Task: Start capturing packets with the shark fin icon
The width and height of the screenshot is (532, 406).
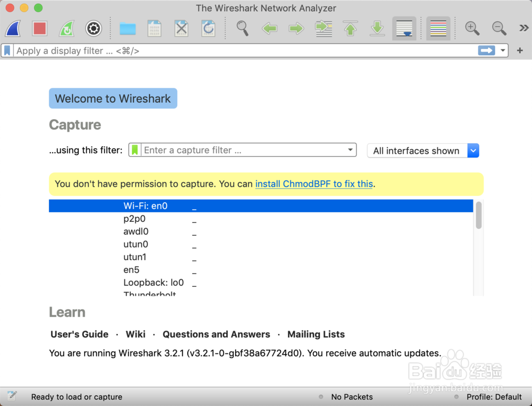Action: pyautogui.click(x=13, y=29)
